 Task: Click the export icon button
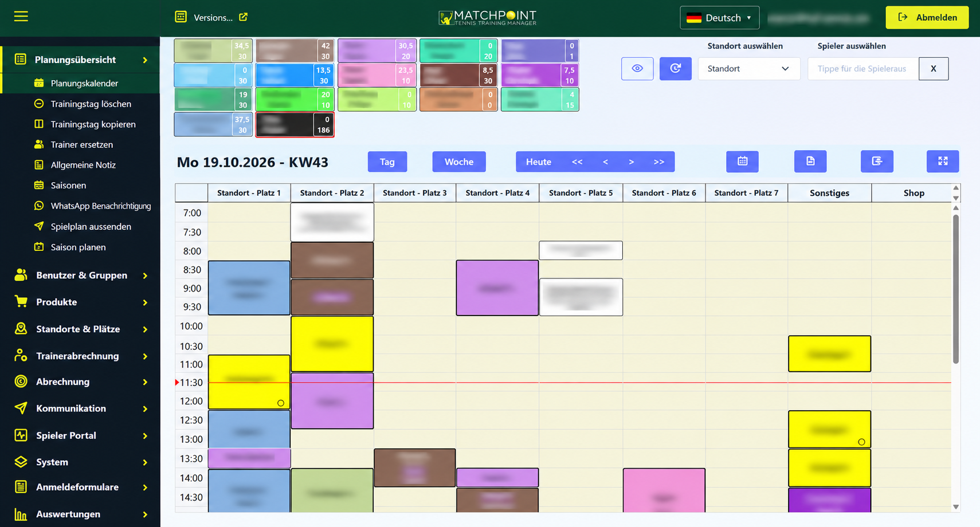pos(877,162)
